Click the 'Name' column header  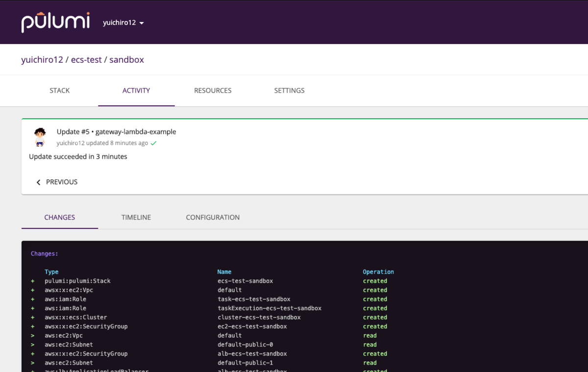click(x=224, y=272)
